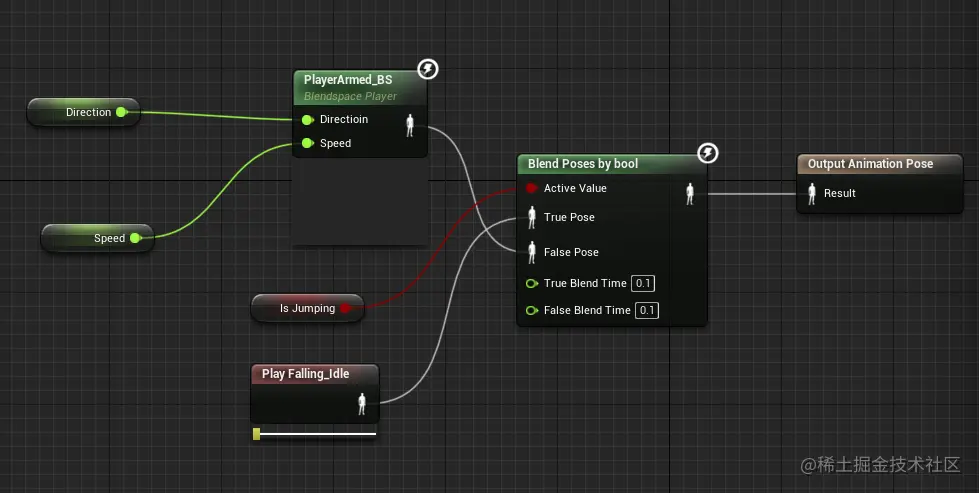Click the Directioin input pin on PlayerArmed_BS
Viewport: 979px width, 493px height.
(x=307, y=119)
